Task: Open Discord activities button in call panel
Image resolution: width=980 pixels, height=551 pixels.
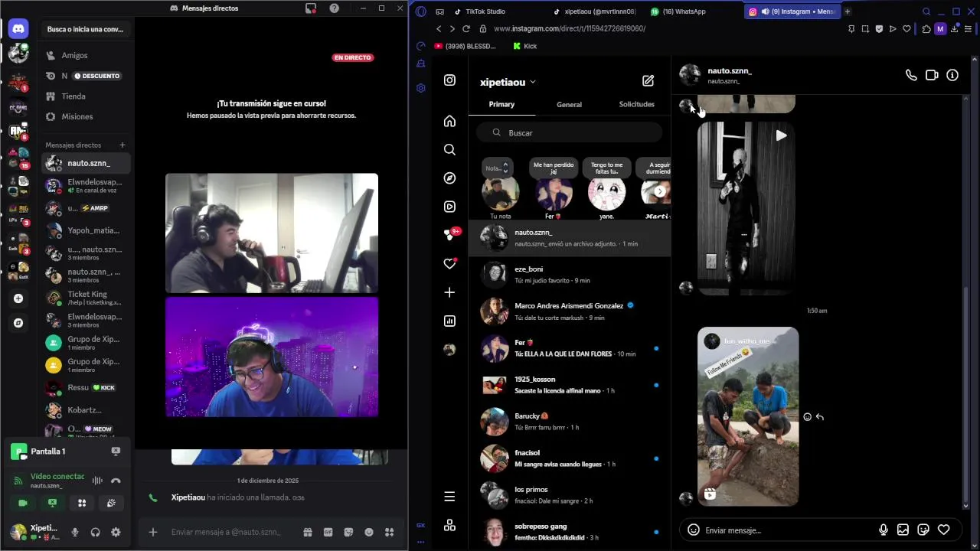Action: 82,503
